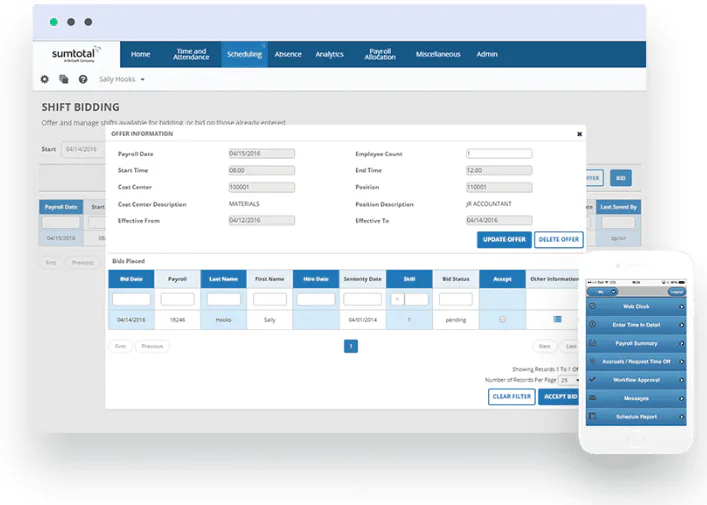Click the Messages envelope icon on phone
Viewport: 707px width, 505px height.
592,398
